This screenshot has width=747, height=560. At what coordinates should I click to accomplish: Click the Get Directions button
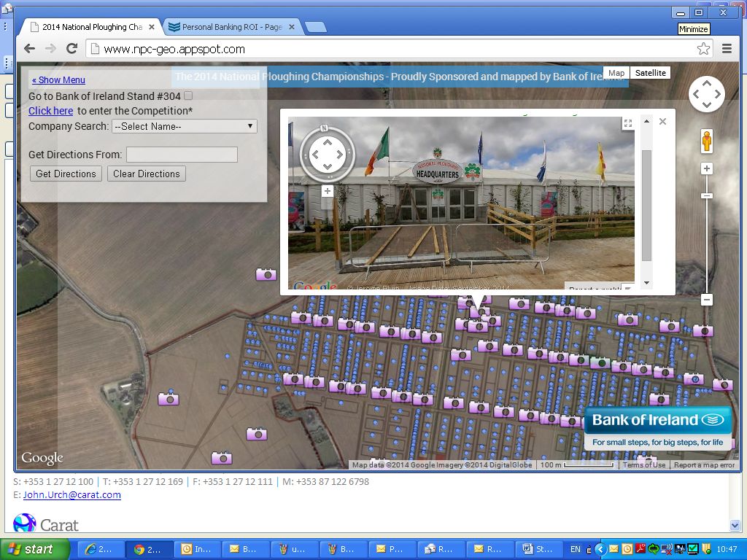tap(66, 174)
